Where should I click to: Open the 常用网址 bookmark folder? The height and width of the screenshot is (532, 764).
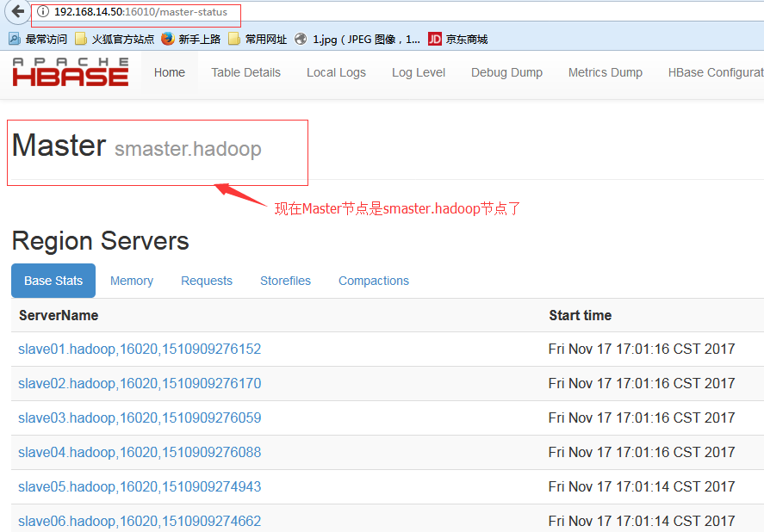tap(258, 39)
